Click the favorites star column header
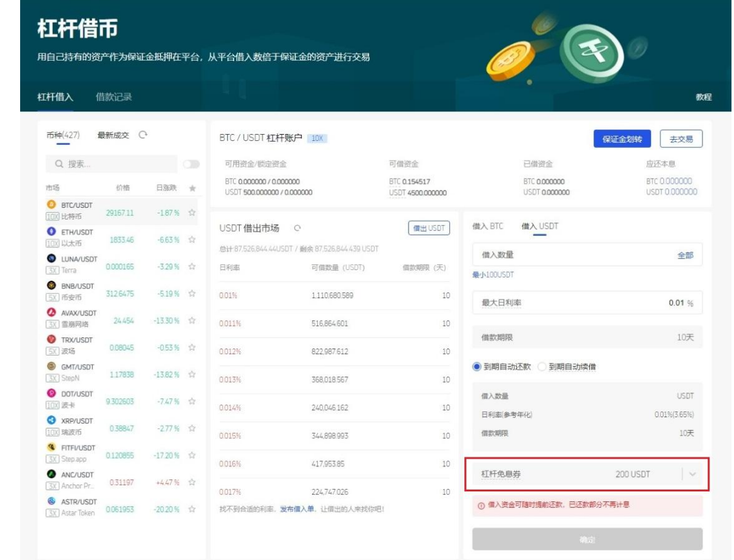734x560 pixels. pos(192,188)
